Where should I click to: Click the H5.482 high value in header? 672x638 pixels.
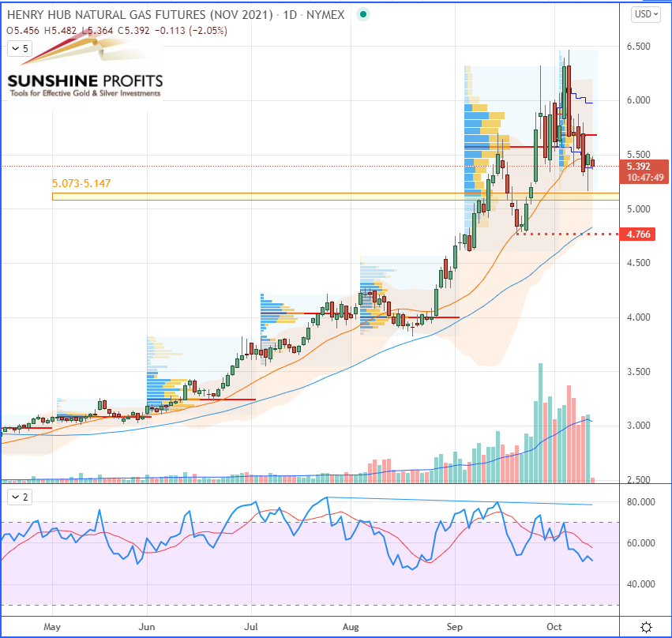tap(61, 31)
